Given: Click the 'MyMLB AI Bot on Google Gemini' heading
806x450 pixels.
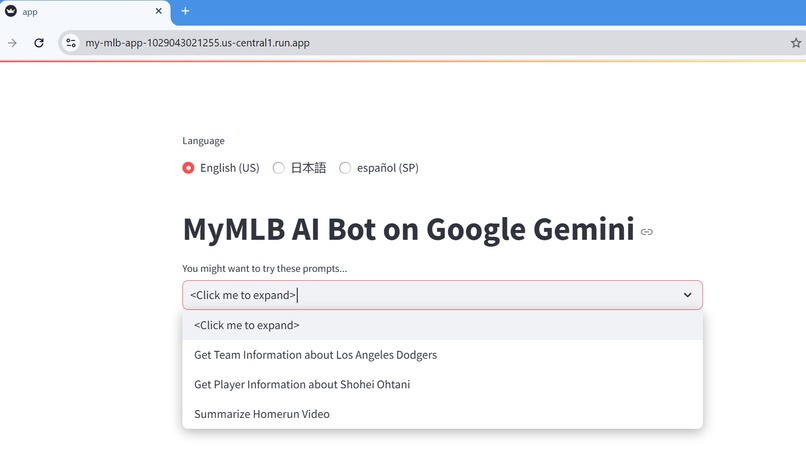Looking at the screenshot, I should [x=409, y=229].
